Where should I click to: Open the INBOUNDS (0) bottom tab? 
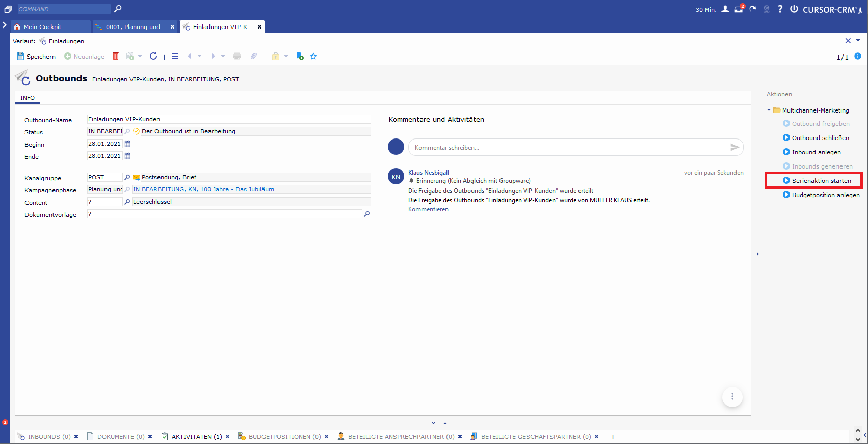pos(49,437)
